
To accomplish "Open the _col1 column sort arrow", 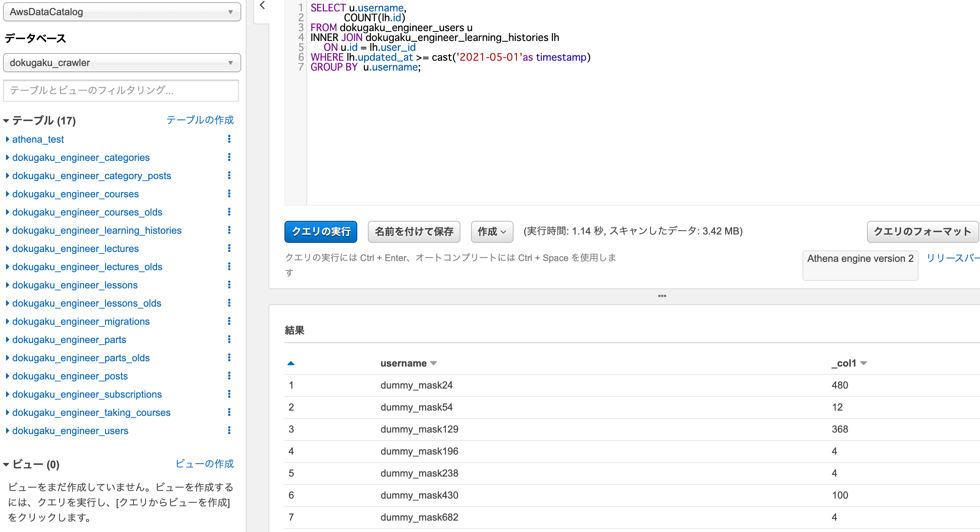I will (x=863, y=364).
